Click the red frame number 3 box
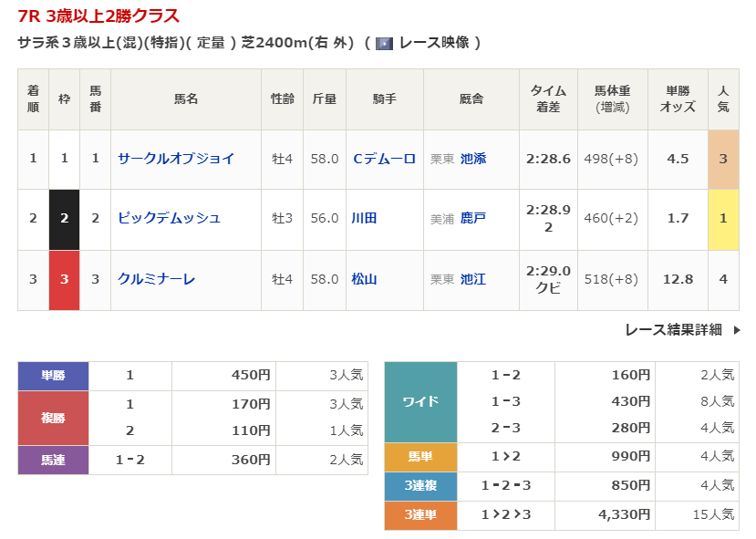Screen dimensions: 756x539 (x=64, y=279)
